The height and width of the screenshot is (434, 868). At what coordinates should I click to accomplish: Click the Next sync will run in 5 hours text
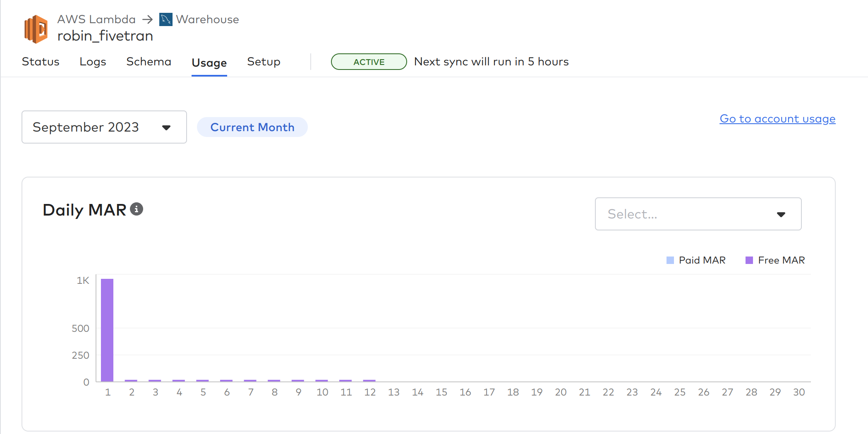492,62
